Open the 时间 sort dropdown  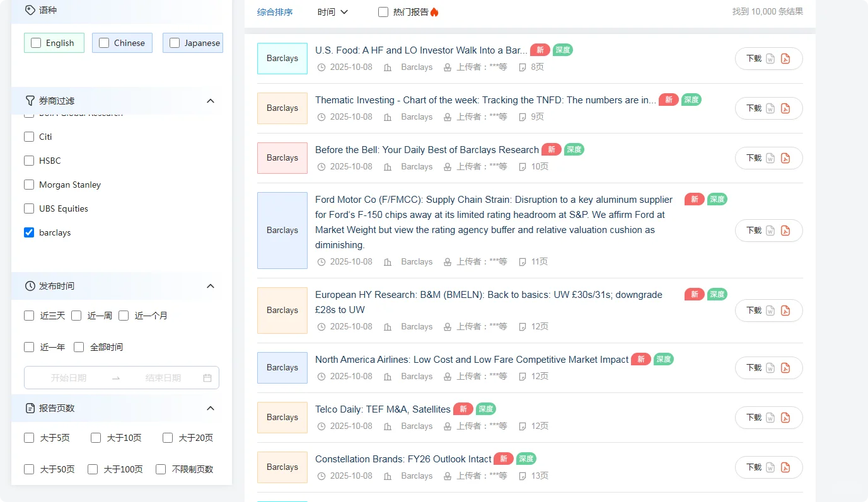click(x=333, y=12)
